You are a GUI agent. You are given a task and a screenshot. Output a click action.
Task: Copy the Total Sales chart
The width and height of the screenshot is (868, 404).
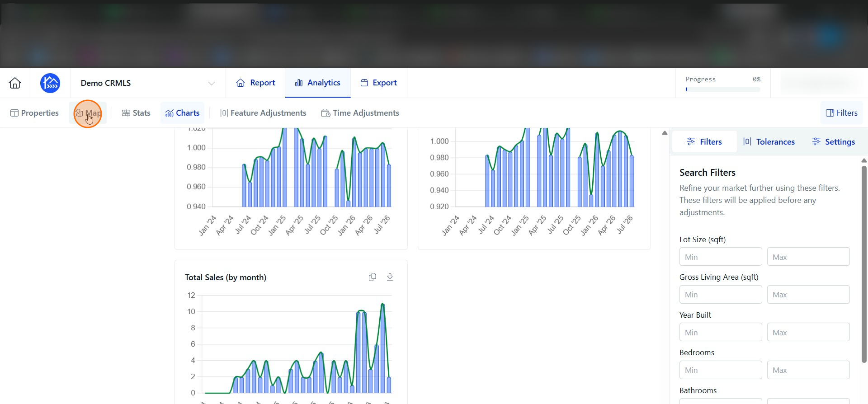[373, 277]
